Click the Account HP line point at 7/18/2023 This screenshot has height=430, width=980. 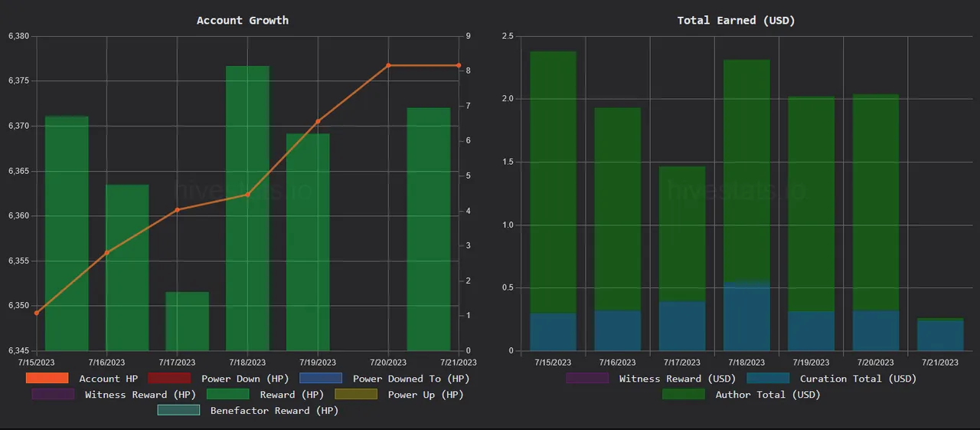coord(247,195)
